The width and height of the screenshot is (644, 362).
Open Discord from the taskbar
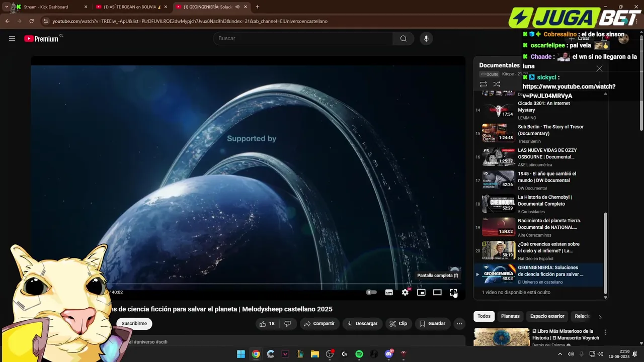tap(388, 354)
